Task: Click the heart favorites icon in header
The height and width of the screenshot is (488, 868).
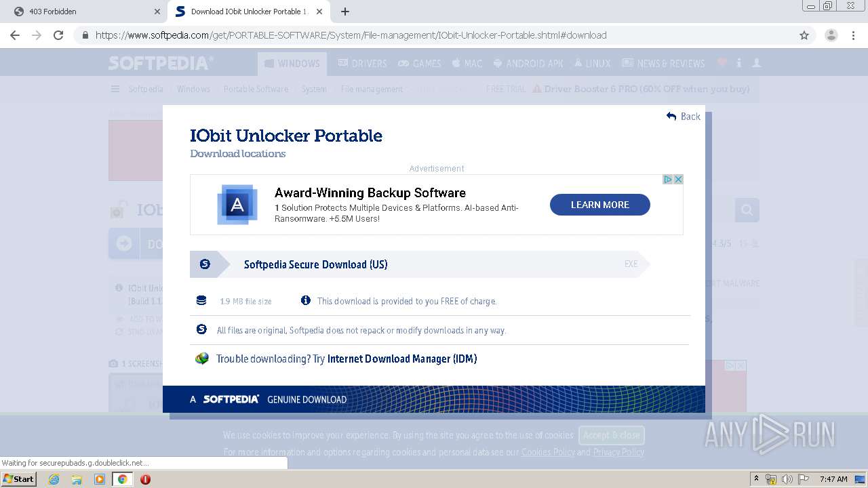Action: 722,63
